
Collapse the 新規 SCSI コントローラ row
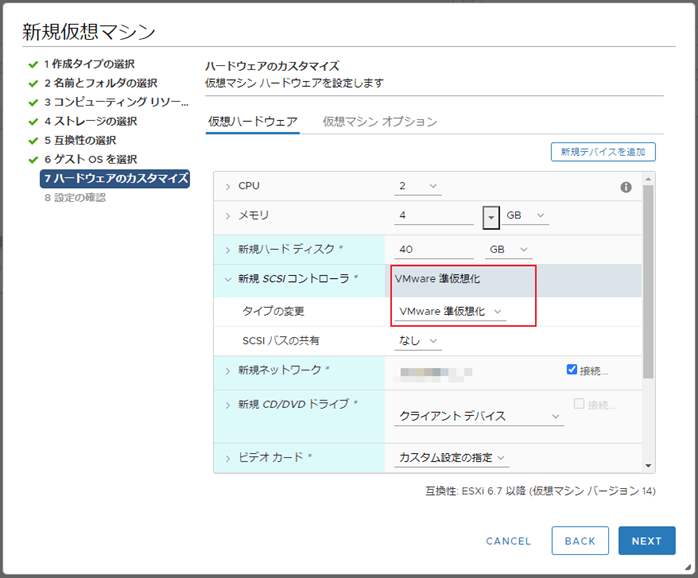228,279
